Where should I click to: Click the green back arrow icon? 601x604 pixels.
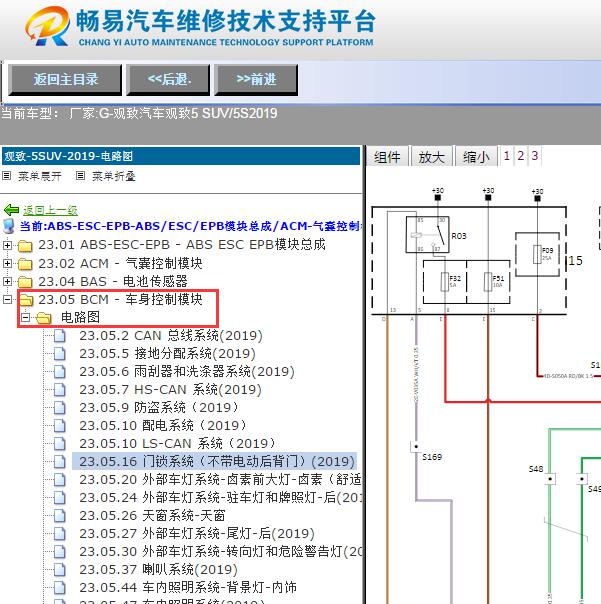pos(11,210)
